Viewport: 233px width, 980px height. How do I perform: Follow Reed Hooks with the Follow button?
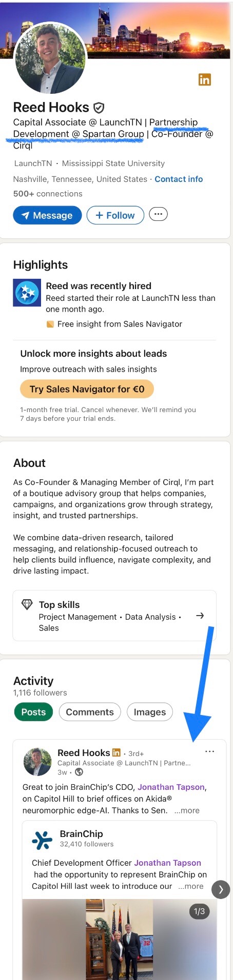point(114,215)
